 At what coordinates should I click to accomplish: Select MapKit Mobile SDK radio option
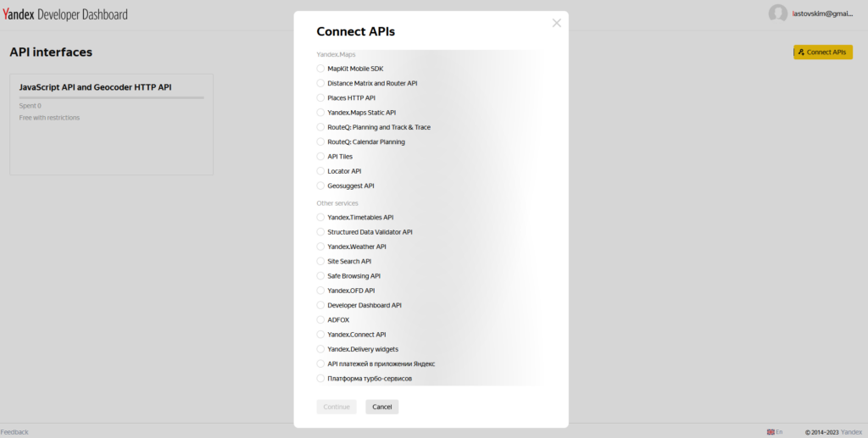pyautogui.click(x=320, y=69)
